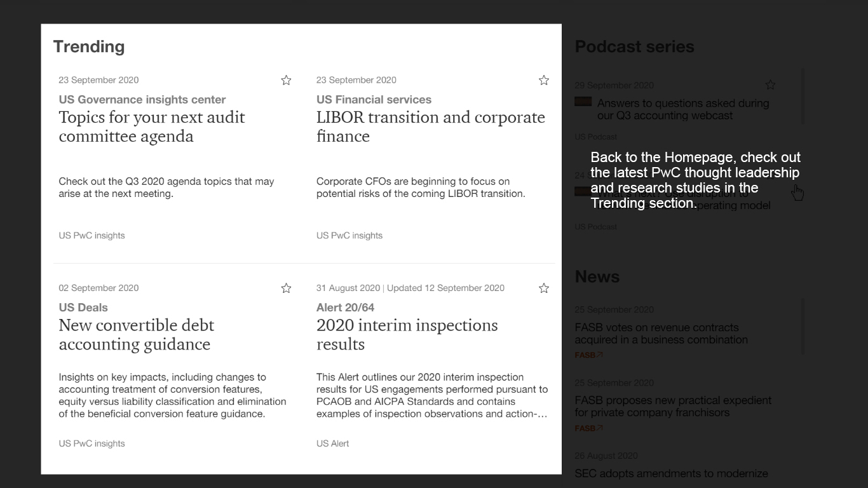Viewport: 868px width, 488px height.
Task: Open FASB proposes new practical expedient news
Action: pyautogui.click(x=673, y=407)
